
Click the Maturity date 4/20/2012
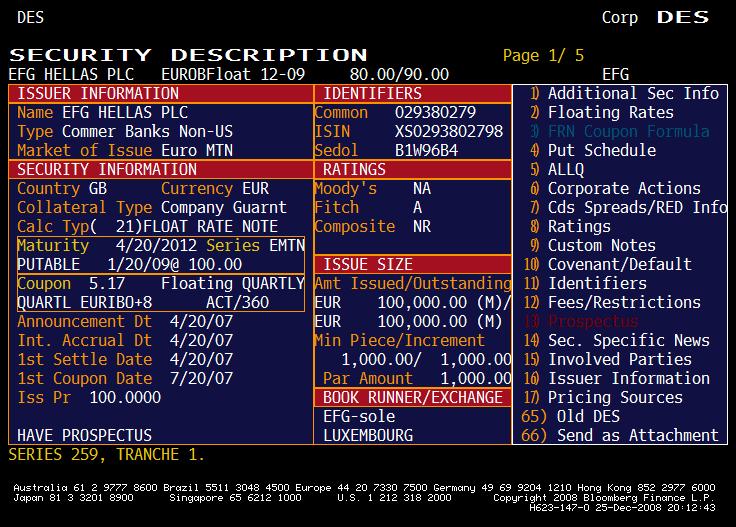156,245
